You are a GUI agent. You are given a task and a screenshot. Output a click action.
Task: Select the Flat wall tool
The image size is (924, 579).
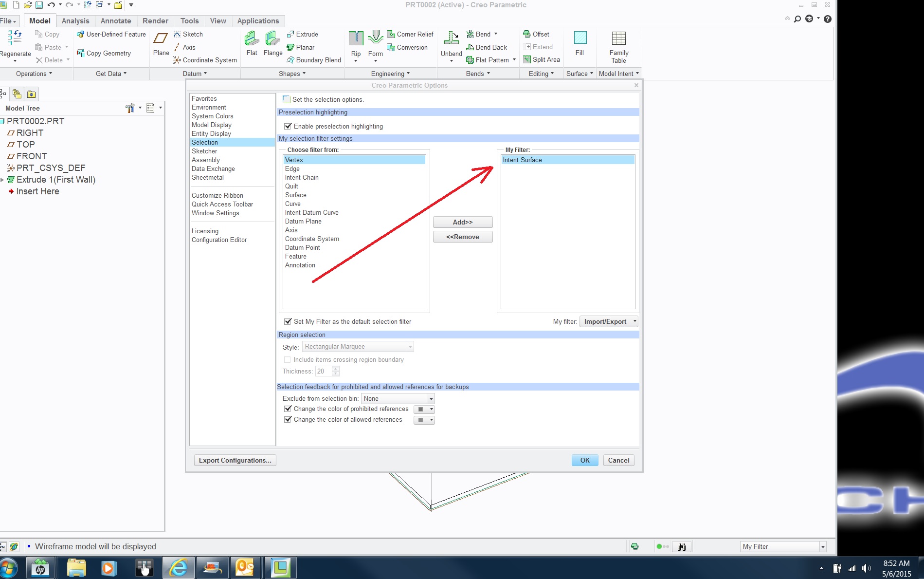[252, 44]
